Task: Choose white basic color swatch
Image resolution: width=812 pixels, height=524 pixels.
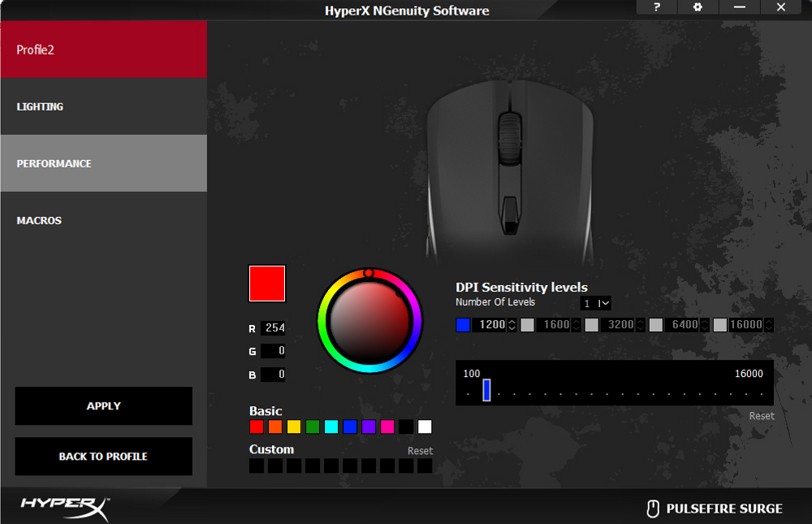Action: coord(425,427)
